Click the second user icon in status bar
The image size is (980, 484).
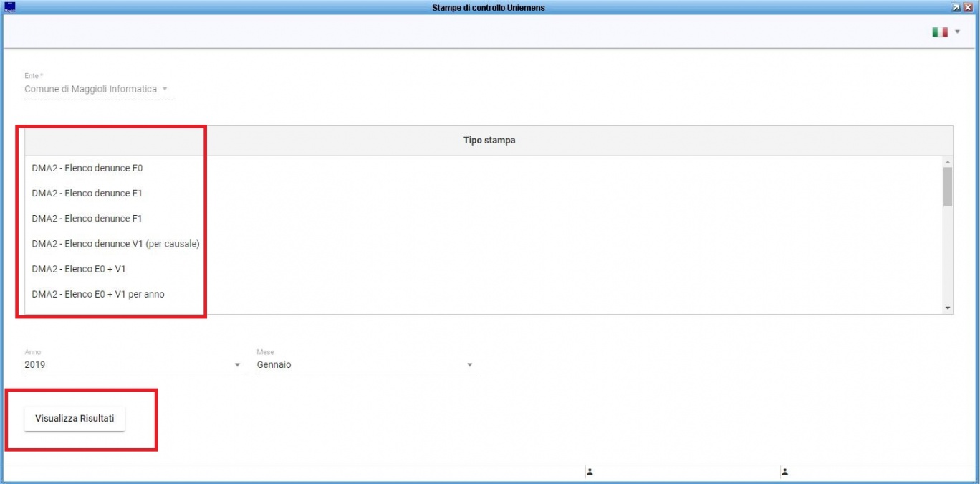785,472
